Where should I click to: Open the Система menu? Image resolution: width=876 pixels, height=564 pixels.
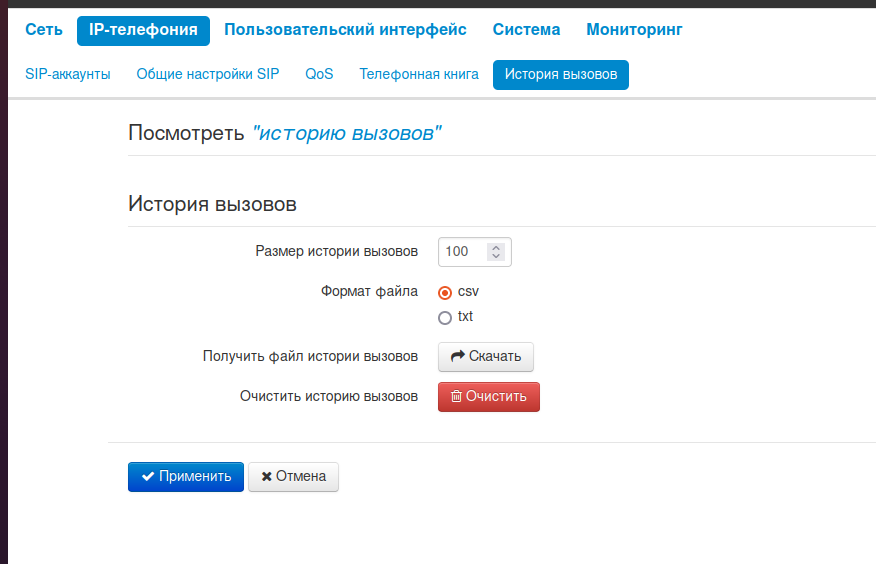526,30
